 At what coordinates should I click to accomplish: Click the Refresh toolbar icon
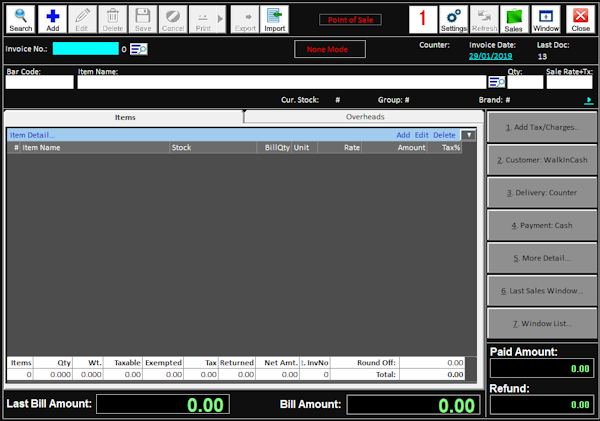click(484, 20)
